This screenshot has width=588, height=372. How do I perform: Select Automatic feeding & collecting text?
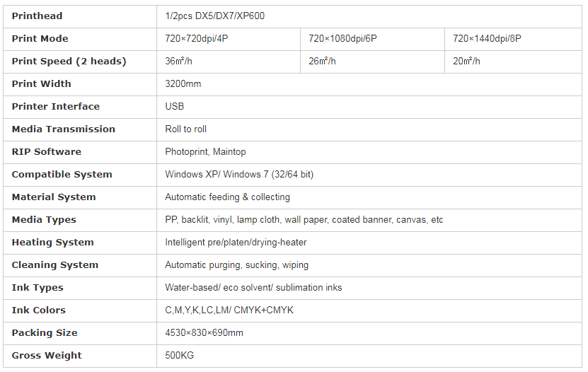227,197
